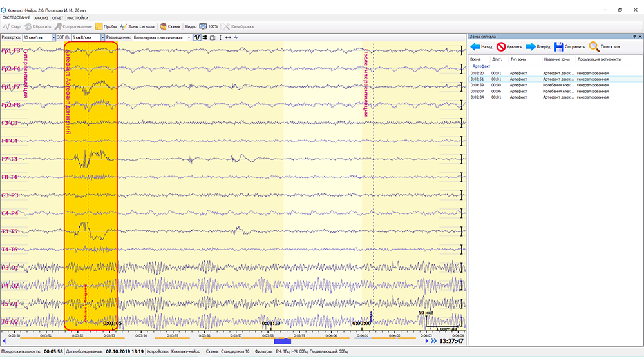Image resolution: width=644 pixels, height=363 pixels.
Task: Open the НАСТРОЙКИ tab
Action: click(77, 18)
